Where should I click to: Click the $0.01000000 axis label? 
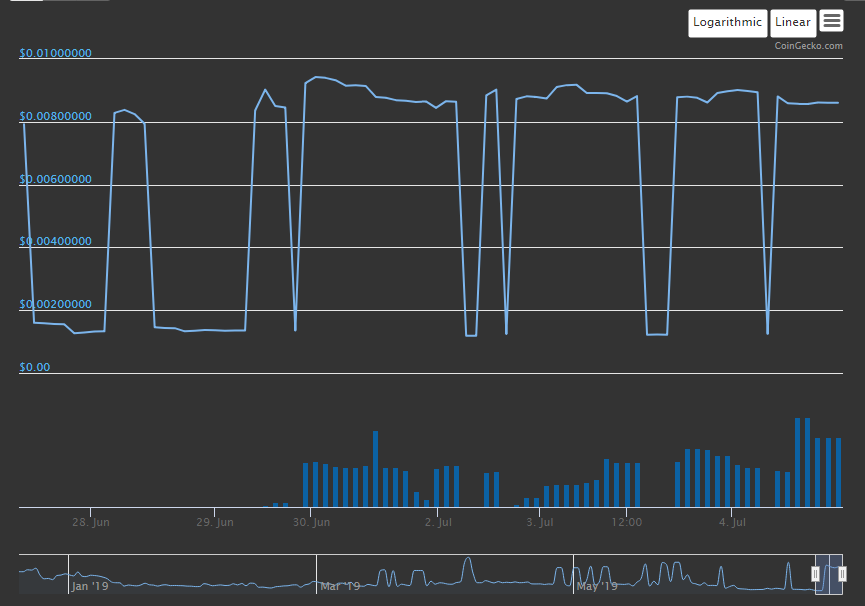pos(55,53)
